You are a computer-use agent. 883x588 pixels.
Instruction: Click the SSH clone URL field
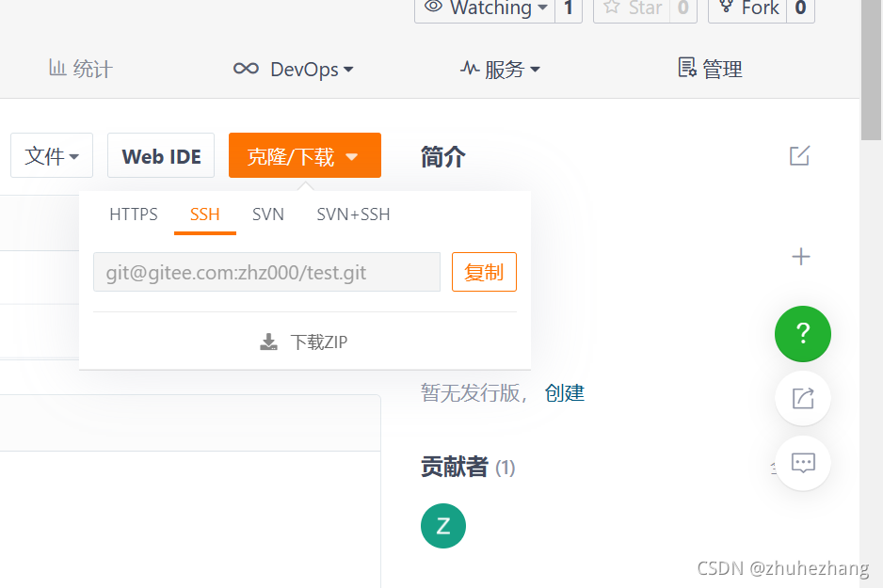tap(267, 272)
